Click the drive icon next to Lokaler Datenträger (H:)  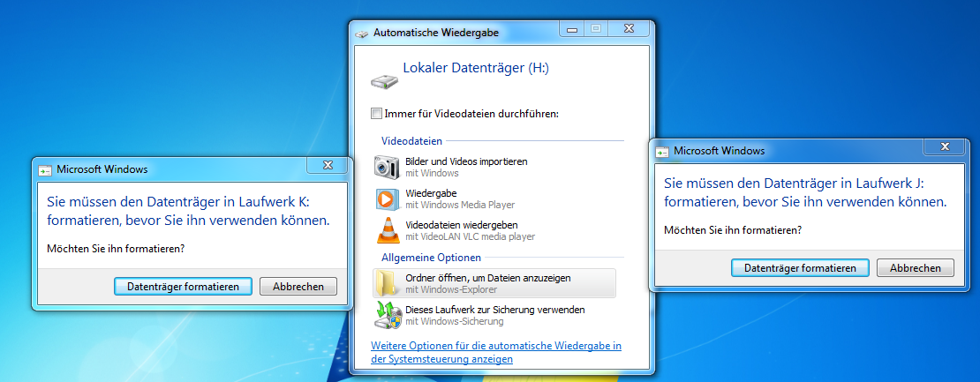click(x=384, y=81)
